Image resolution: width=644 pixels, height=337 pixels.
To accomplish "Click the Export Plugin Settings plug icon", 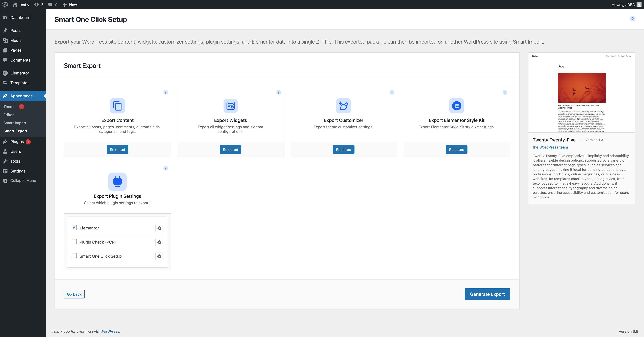I will coord(117,182).
